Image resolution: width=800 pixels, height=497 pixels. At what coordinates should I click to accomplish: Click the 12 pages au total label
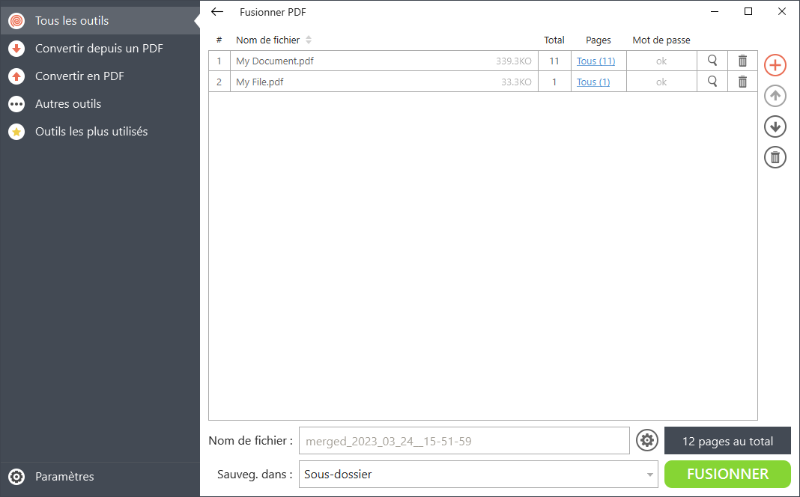[x=728, y=441]
